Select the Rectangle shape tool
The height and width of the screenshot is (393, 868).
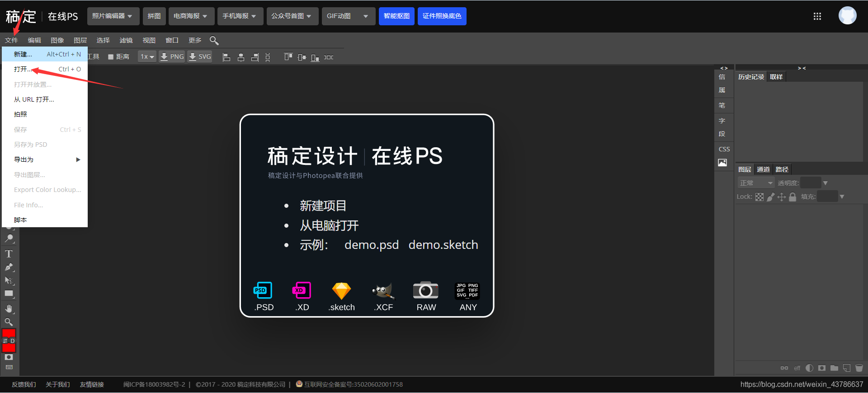pyautogui.click(x=9, y=294)
